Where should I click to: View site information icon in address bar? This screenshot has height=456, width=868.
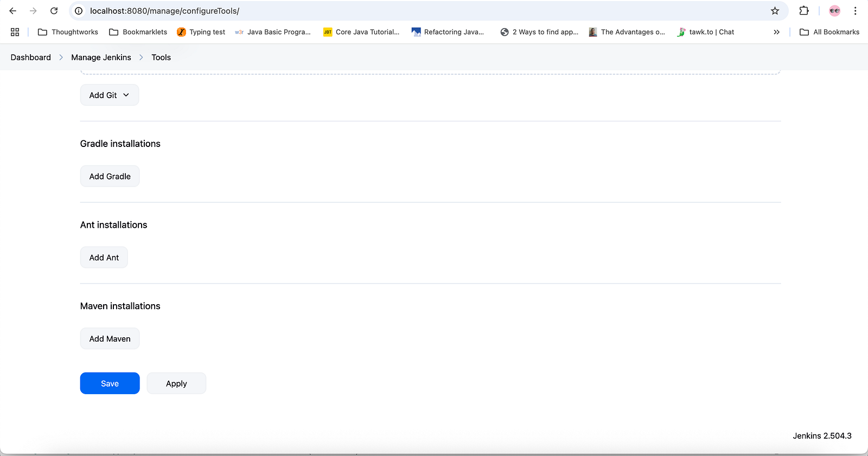(79, 11)
